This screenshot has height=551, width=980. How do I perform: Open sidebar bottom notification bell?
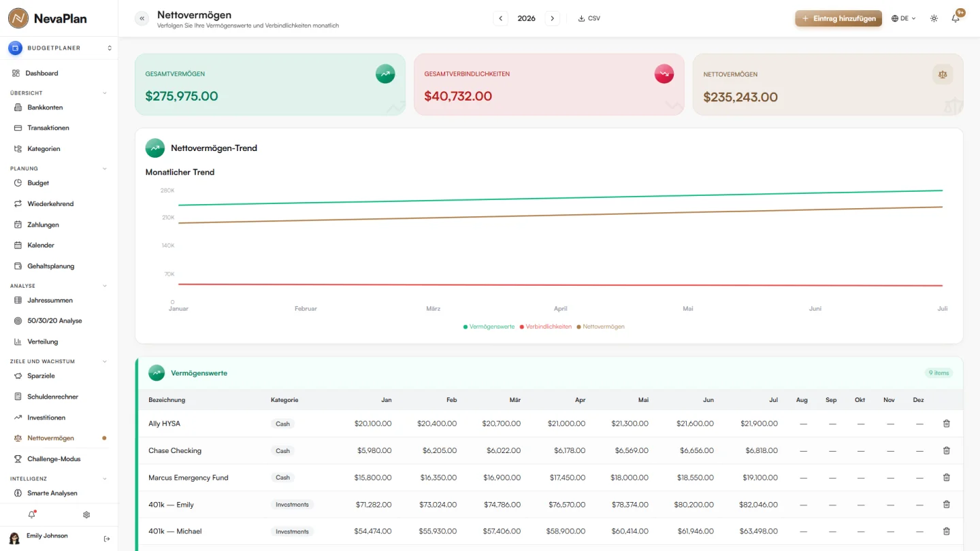pos(31,515)
